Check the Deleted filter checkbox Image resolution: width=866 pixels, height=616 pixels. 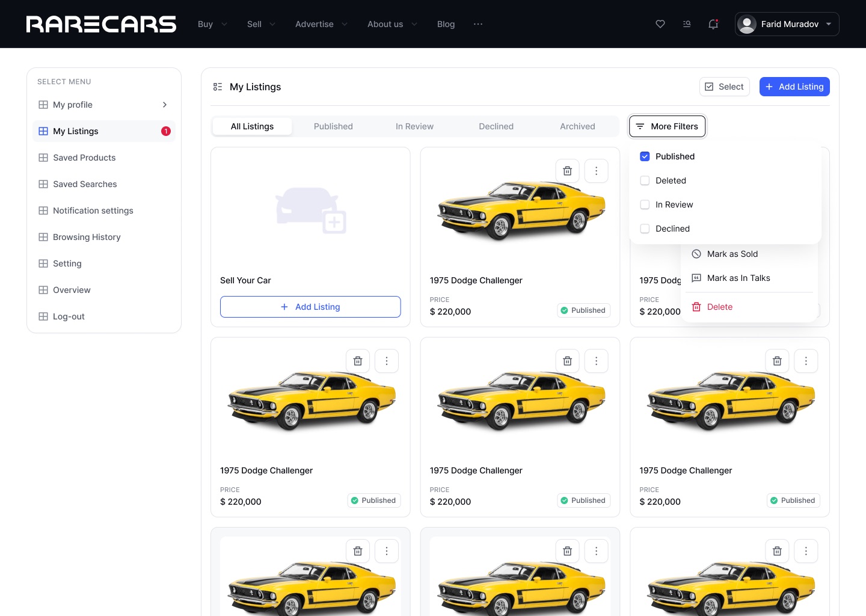[x=645, y=180]
